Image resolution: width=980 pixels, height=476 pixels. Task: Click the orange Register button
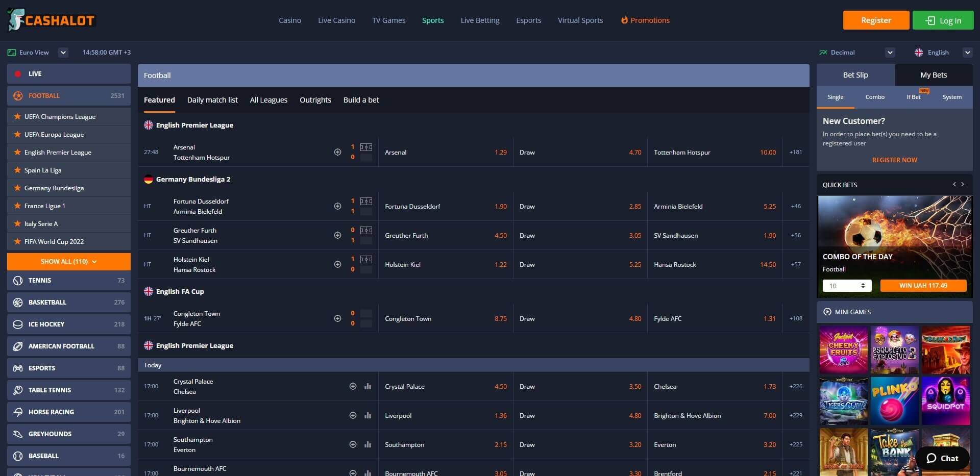[x=876, y=20]
